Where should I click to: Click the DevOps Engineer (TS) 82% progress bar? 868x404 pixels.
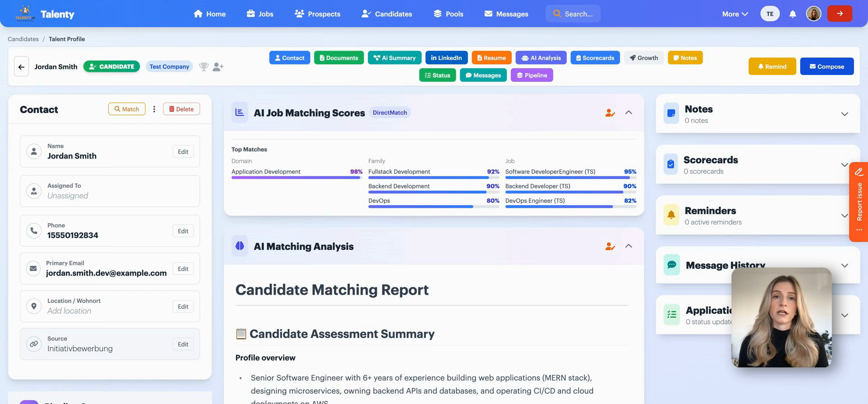coord(571,207)
